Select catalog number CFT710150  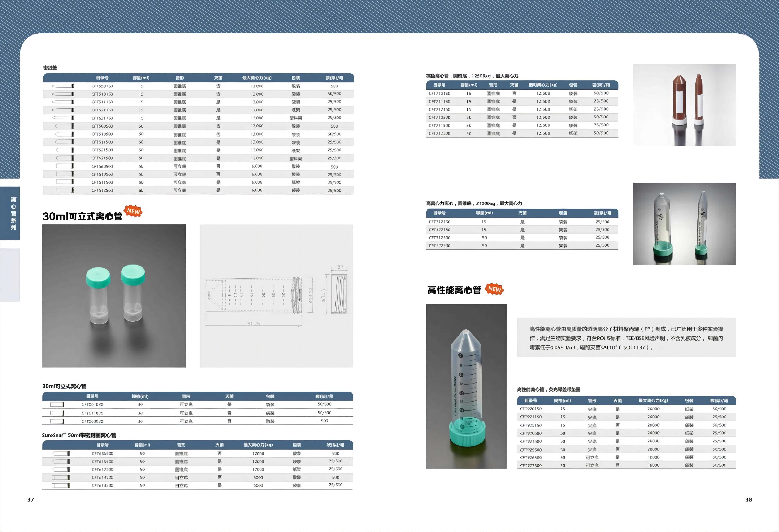pos(439,94)
